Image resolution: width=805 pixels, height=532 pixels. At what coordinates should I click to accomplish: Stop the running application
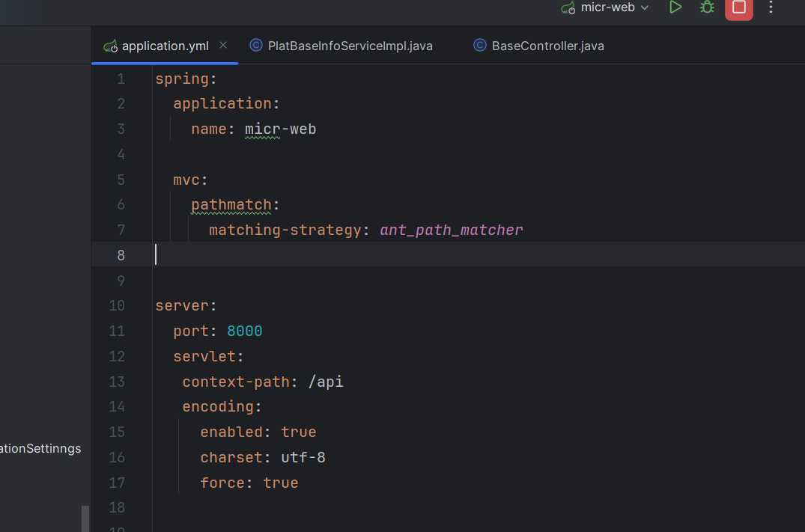click(x=739, y=7)
